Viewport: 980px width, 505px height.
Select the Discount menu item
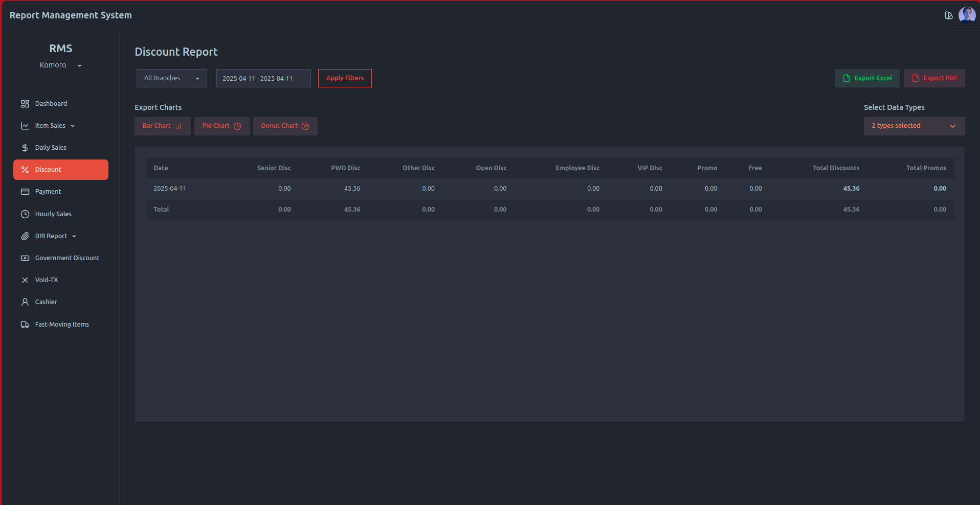[x=60, y=170]
